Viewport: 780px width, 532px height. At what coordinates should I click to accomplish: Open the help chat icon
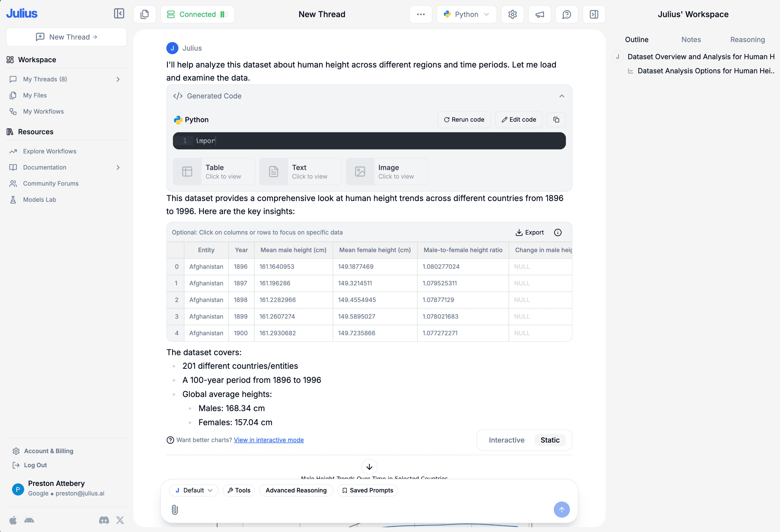pyautogui.click(x=567, y=14)
